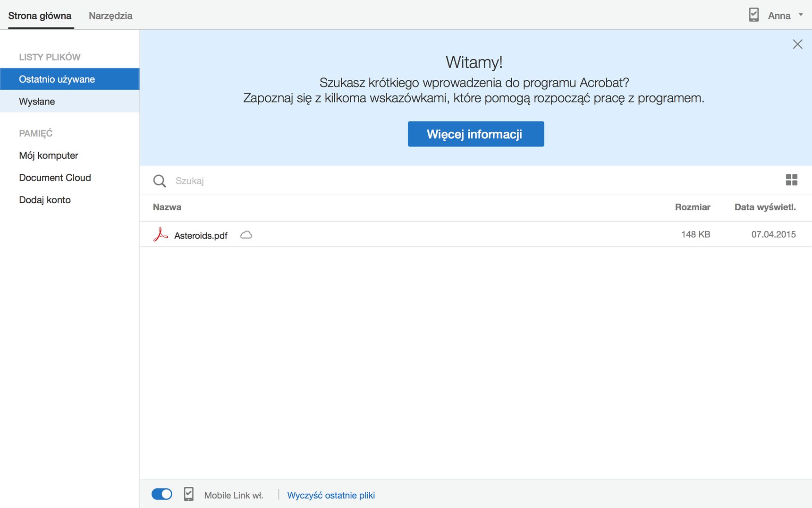Sort by Data wyświetl. column header
Viewport: 812px width, 508px height.
pyautogui.click(x=765, y=207)
